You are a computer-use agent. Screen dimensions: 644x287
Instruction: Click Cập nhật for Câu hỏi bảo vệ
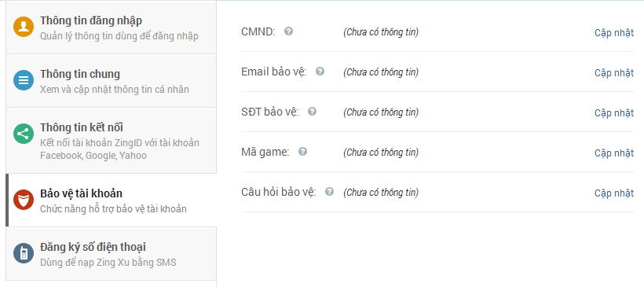coord(614,193)
